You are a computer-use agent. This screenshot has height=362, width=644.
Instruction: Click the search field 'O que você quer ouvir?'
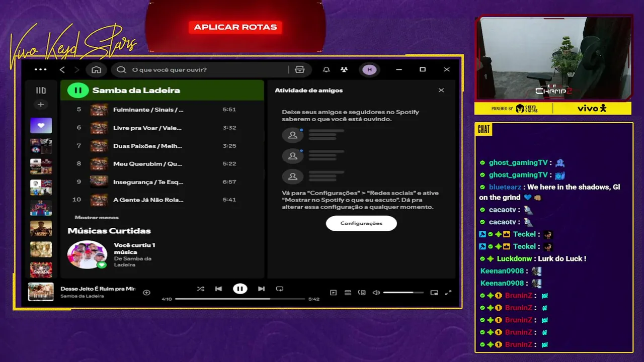(201, 69)
